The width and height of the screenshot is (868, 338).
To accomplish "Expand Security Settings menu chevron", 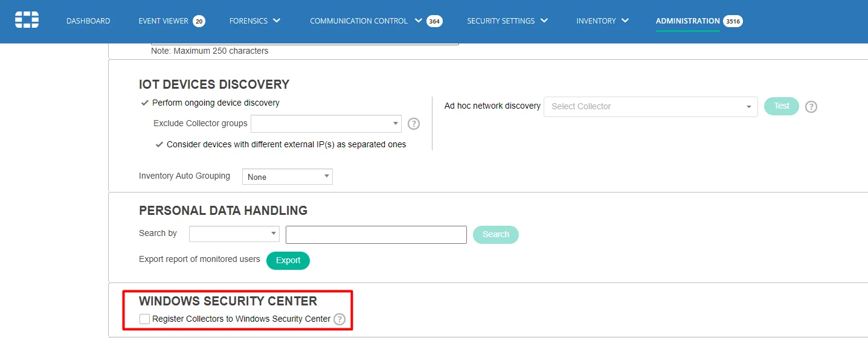I will point(544,21).
